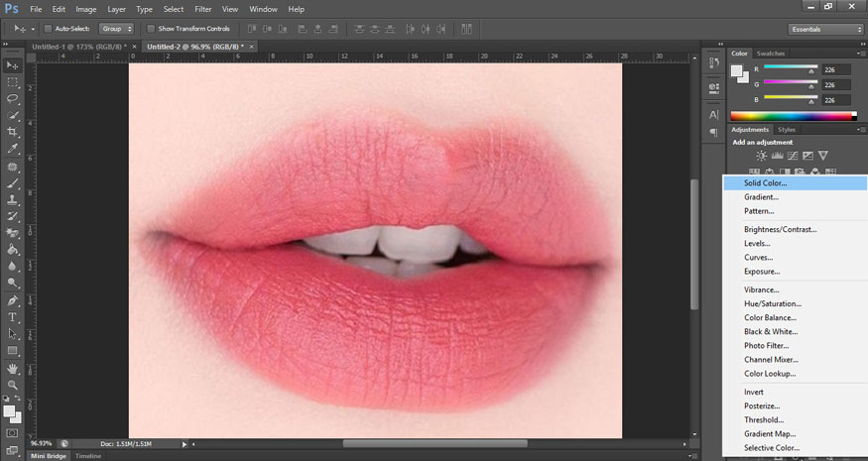Toggle Quick Mask mode icon
868x461 pixels.
[x=13, y=433]
